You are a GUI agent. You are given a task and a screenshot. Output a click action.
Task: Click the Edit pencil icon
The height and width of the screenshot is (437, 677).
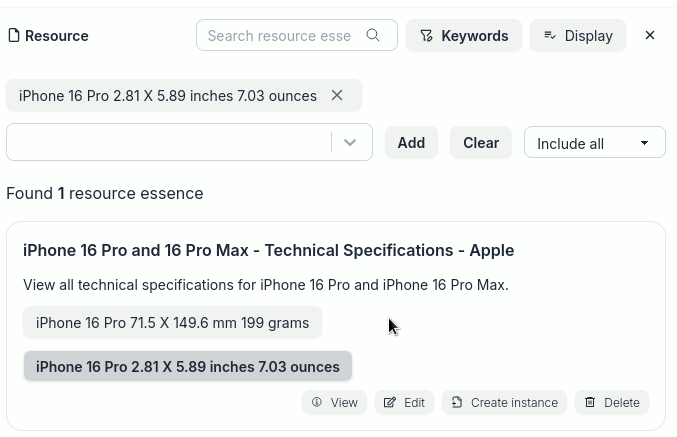389,402
